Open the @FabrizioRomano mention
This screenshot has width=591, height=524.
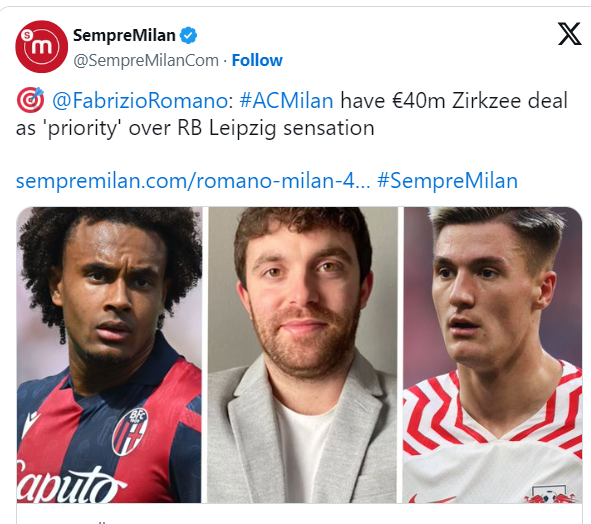pos(142,101)
